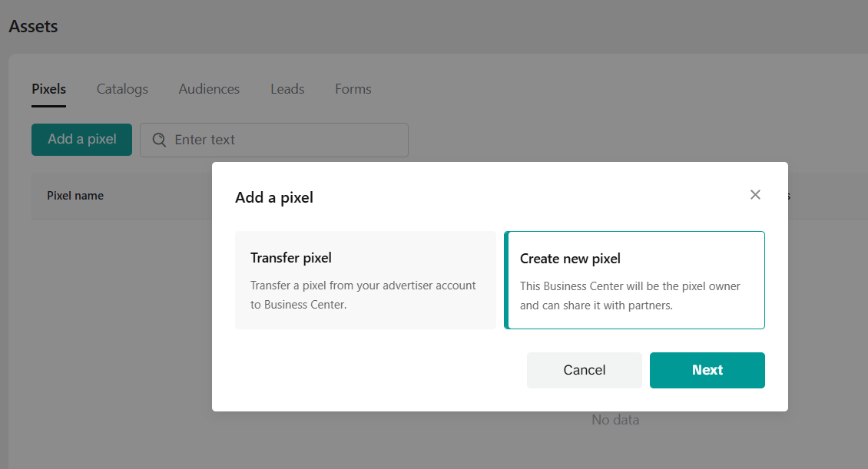Screen dimensions: 868x469
Task: Select the Pixels tab
Action: [x=48, y=89]
